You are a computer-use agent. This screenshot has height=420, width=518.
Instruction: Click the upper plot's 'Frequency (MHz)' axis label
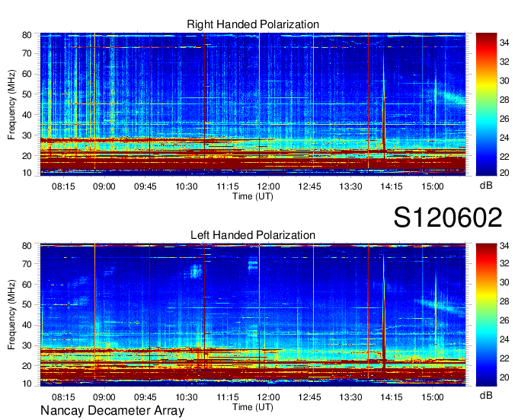11,104
